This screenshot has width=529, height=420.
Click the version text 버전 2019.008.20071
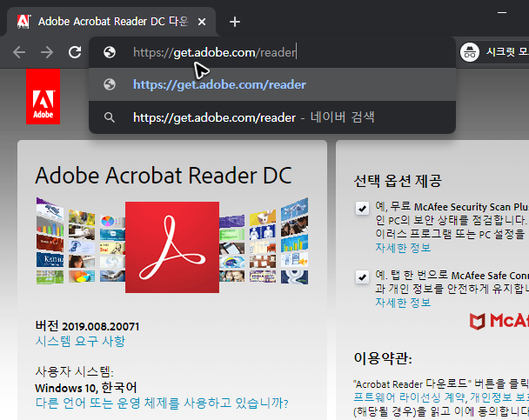coord(87,326)
